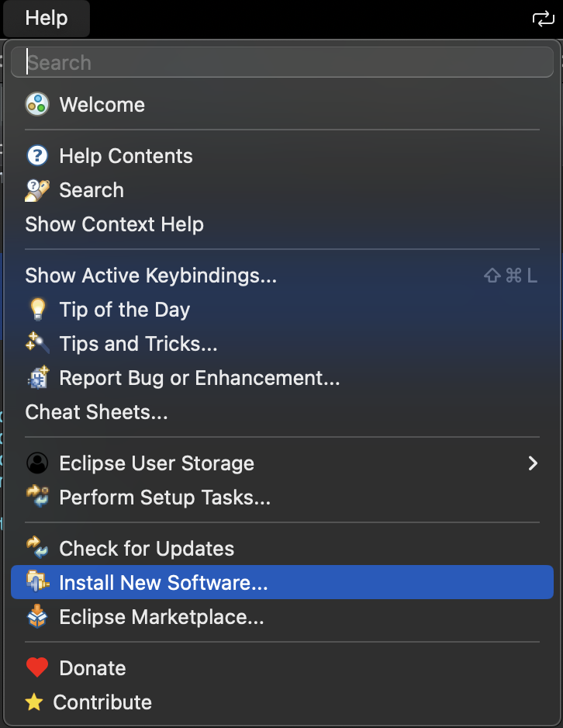Click the Help menu search field
563x728 pixels.
pos(282,62)
